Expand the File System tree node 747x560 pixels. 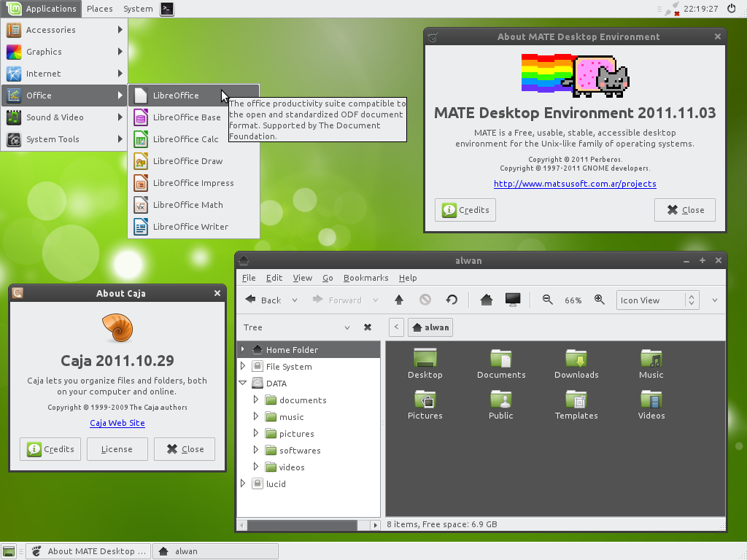click(x=243, y=366)
